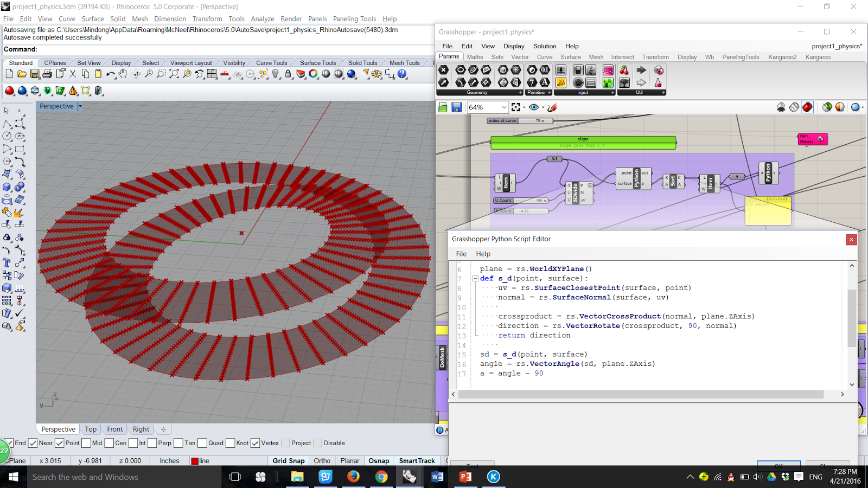Click the Grasshopper sketch pen icon
This screenshot has height=488, width=868.
552,107
